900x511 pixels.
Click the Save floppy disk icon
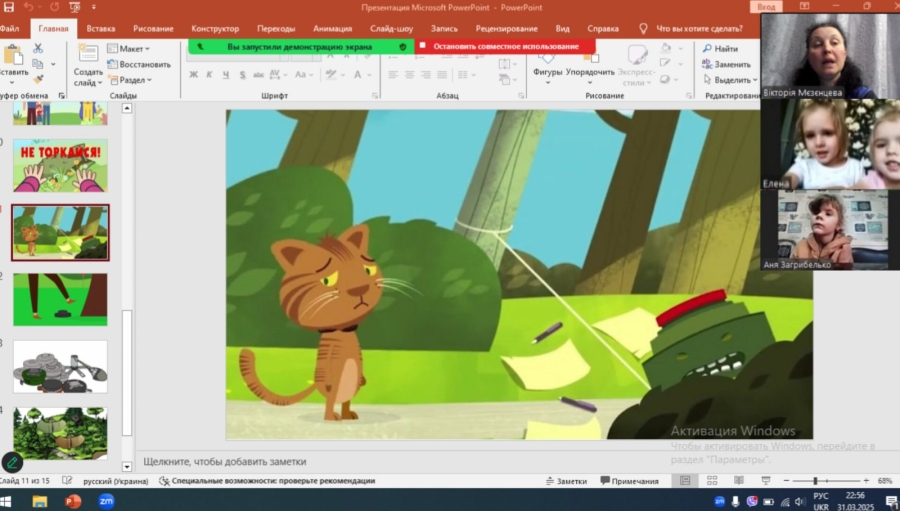click(x=9, y=7)
